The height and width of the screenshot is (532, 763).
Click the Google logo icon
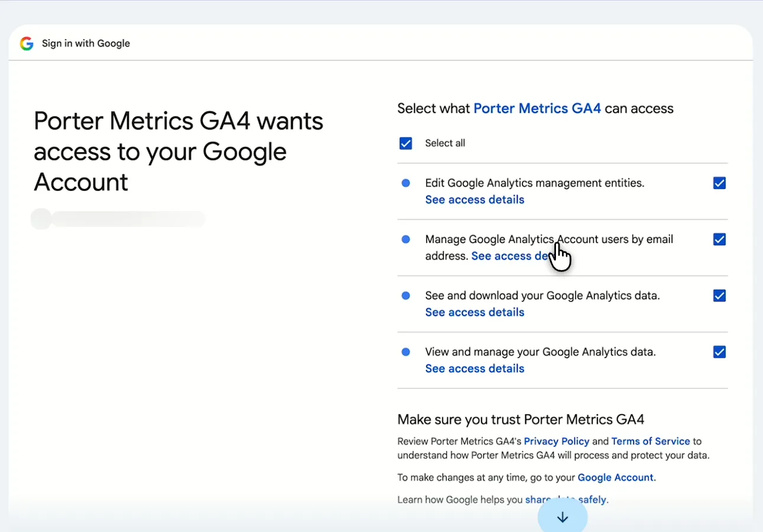pos(27,44)
